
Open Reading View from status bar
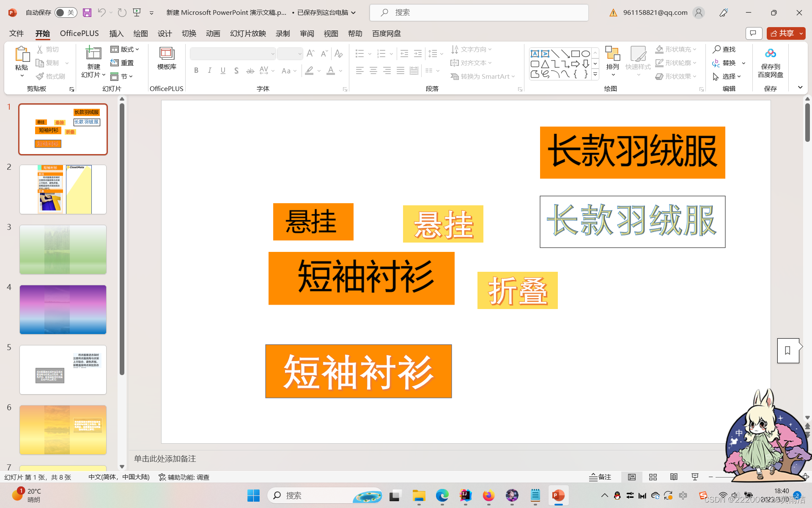tap(674, 477)
